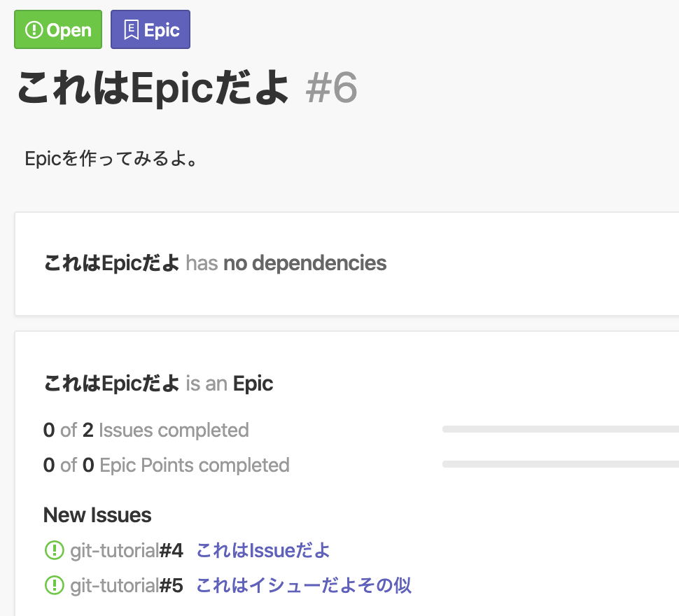Viewport: 679px width, 616px height.
Task: Click the #6 issue number in the title
Action: pos(332,89)
